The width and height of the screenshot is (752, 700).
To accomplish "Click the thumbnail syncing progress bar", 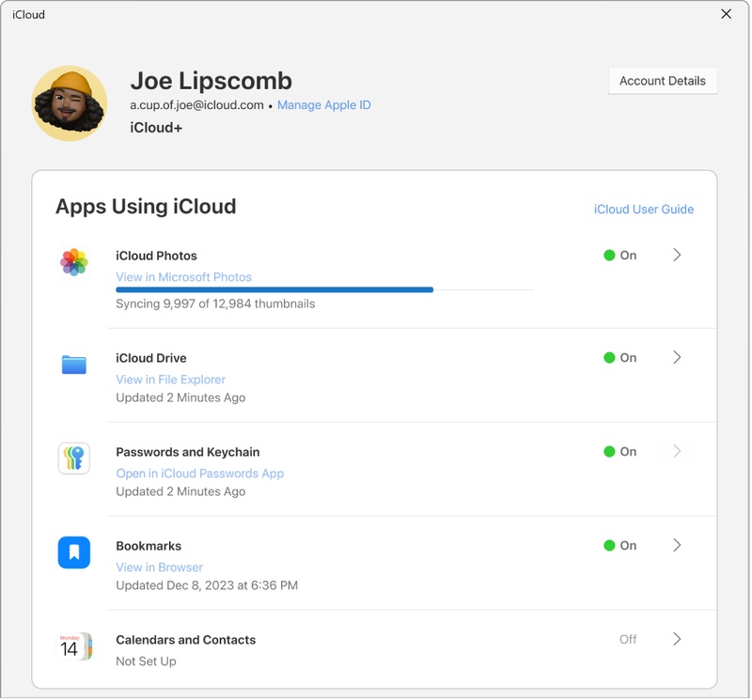I will click(324, 288).
